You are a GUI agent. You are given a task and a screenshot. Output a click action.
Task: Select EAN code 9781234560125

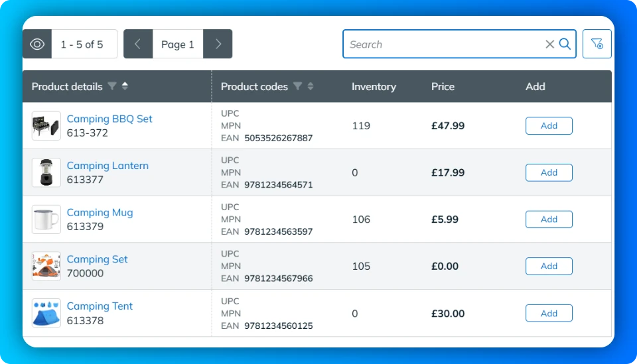coord(278,326)
